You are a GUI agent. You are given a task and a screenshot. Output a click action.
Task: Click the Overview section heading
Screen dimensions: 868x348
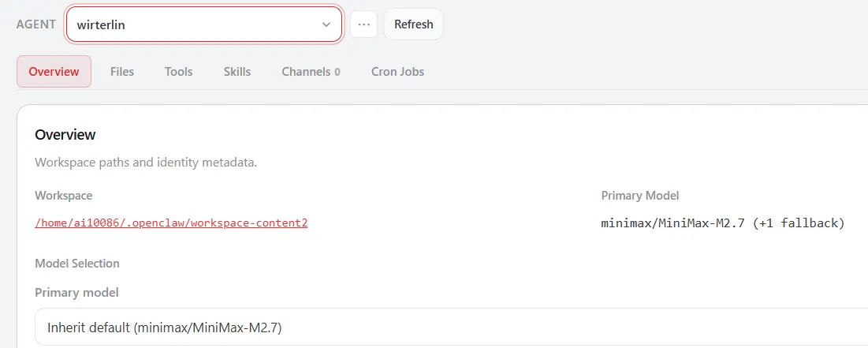[x=65, y=134]
